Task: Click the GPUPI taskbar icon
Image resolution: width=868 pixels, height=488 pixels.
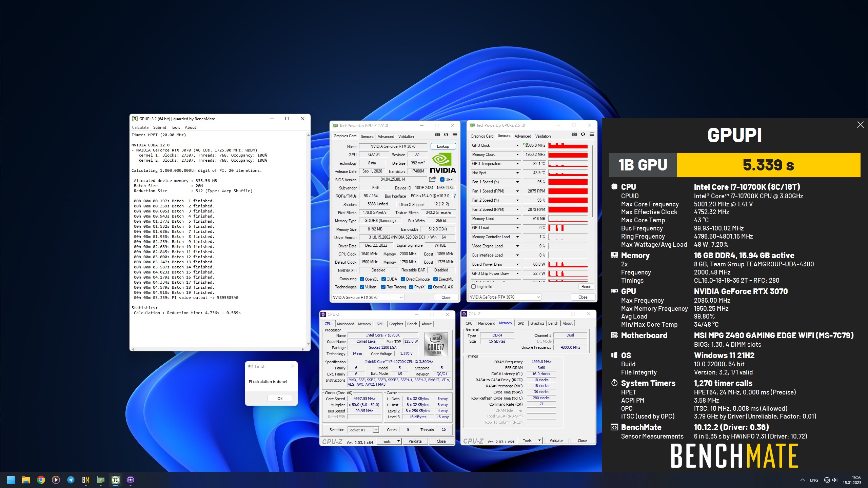Action: pyautogui.click(x=115, y=480)
